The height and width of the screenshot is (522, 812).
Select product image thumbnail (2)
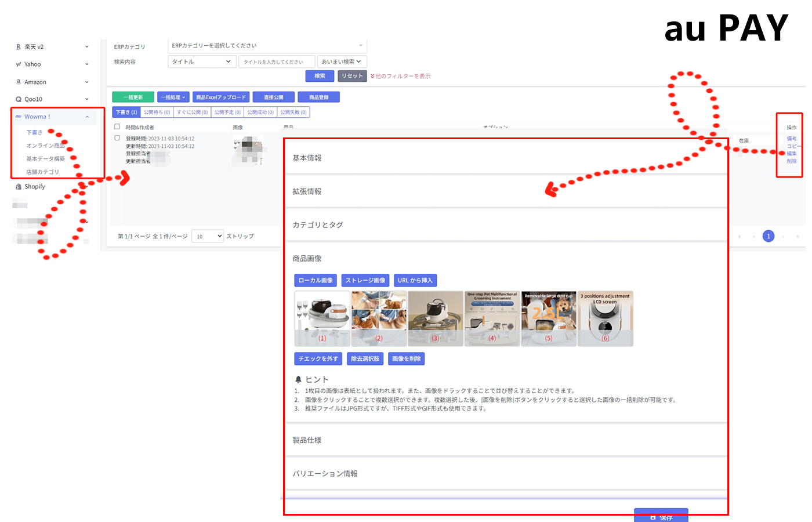tap(379, 319)
